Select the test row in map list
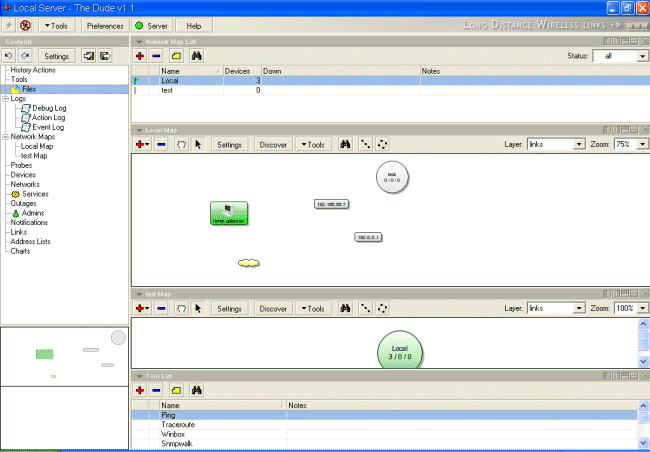The width and height of the screenshot is (650, 452). pyautogui.click(x=390, y=90)
